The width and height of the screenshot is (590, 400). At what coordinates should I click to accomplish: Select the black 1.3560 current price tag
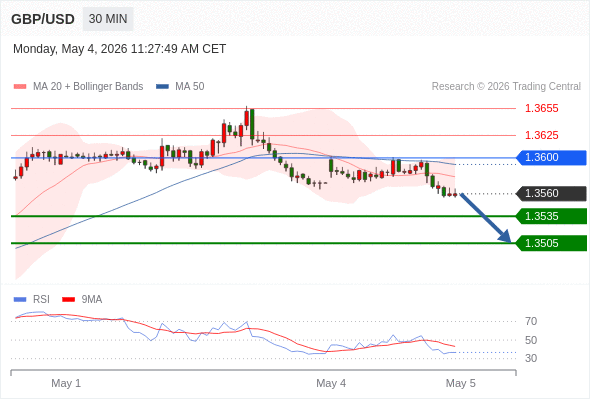click(551, 193)
